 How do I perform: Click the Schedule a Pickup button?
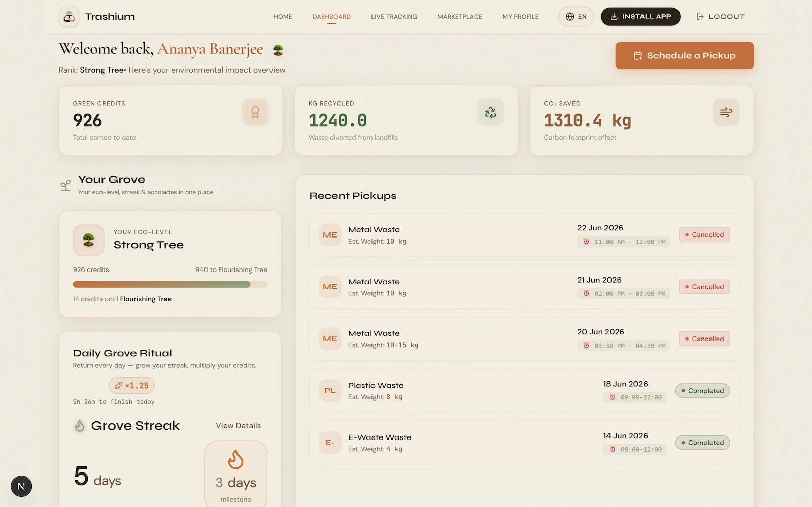[x=685, y=56]
